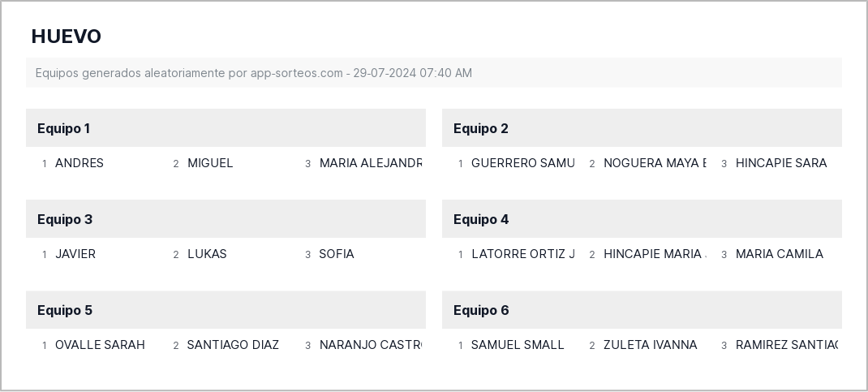The width and height of the screenshot is (868, 392).
Task: Select the Equipo 2 header
Action: click(642, 128)
